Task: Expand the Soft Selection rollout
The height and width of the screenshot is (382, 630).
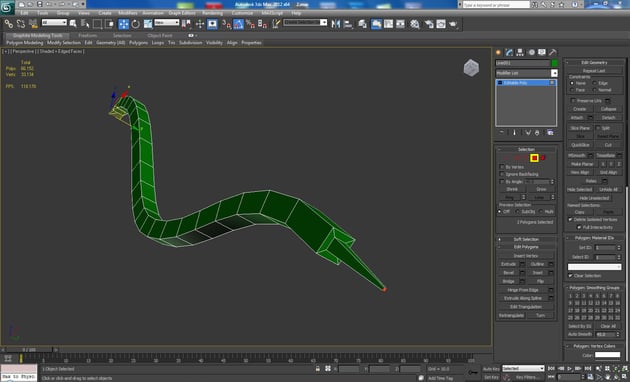Action: (526, 239)
